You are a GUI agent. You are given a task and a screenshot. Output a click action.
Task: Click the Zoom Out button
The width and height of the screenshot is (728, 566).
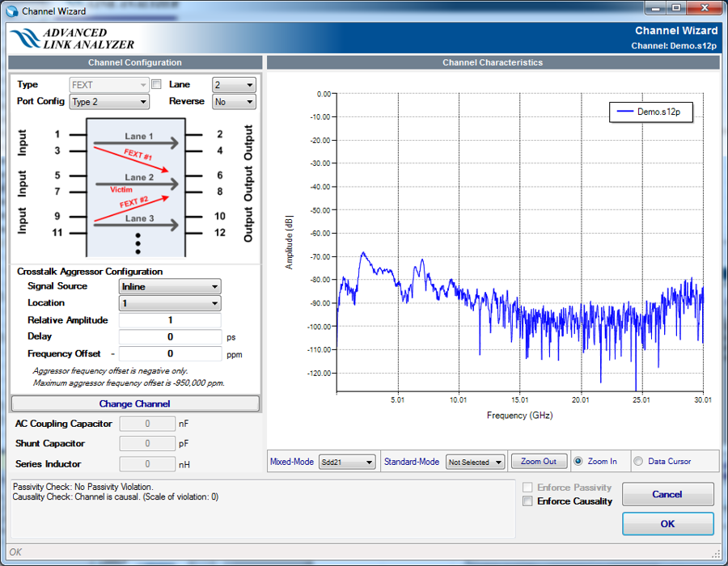pos(538,462)
